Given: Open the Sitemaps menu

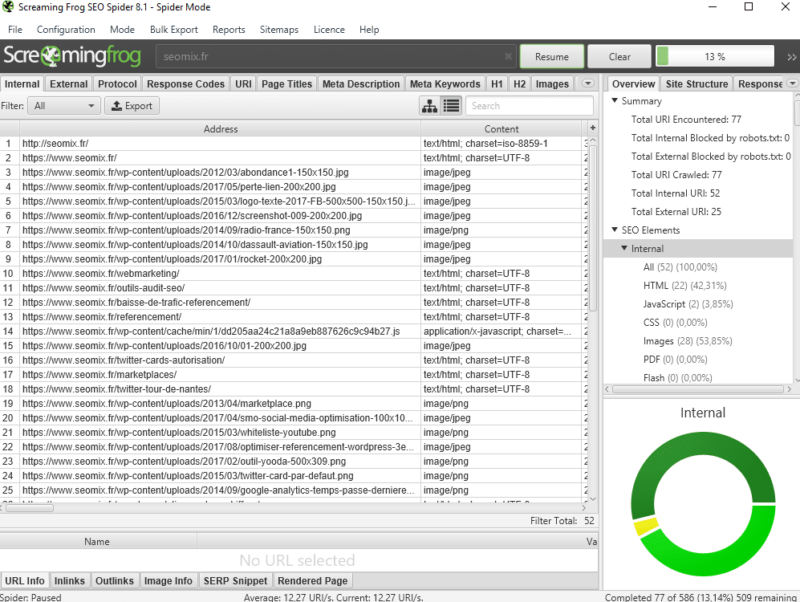Looking at the screenshot, I should click(x=279, y=30).
